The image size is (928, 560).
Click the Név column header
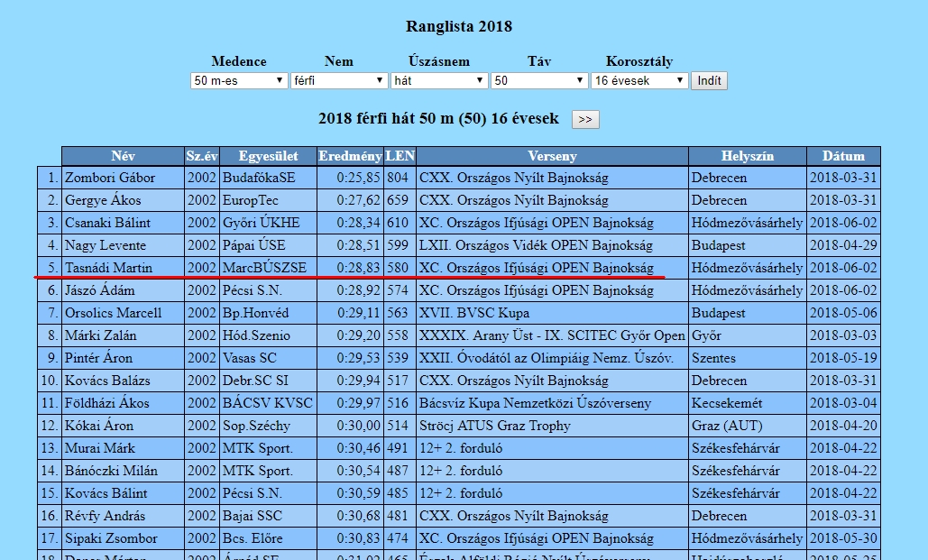point(123,156)
